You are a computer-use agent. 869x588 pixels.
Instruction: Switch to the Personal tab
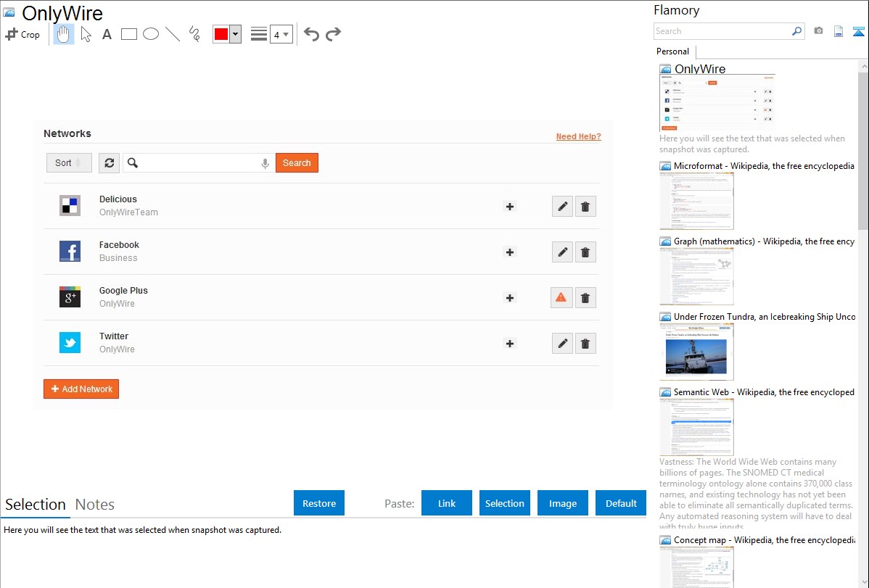pyautogui.click(x=673, y=51)
